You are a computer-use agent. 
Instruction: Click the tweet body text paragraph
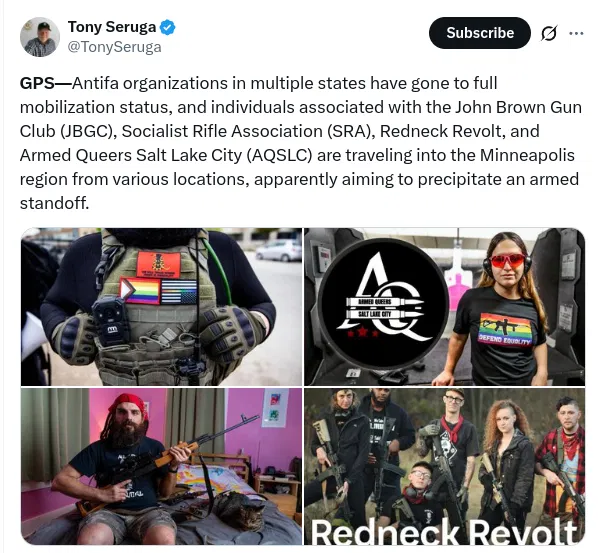(x=301, y=143)
